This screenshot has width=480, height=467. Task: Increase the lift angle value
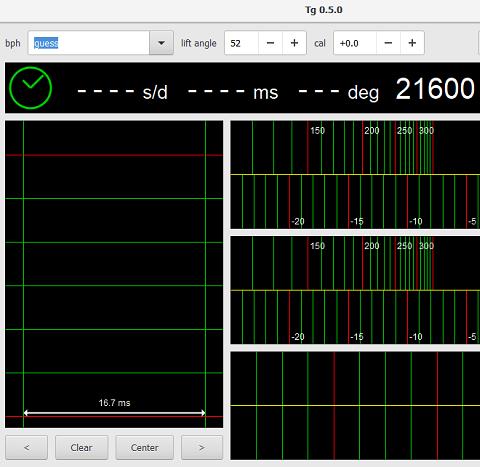click(294, 43)
